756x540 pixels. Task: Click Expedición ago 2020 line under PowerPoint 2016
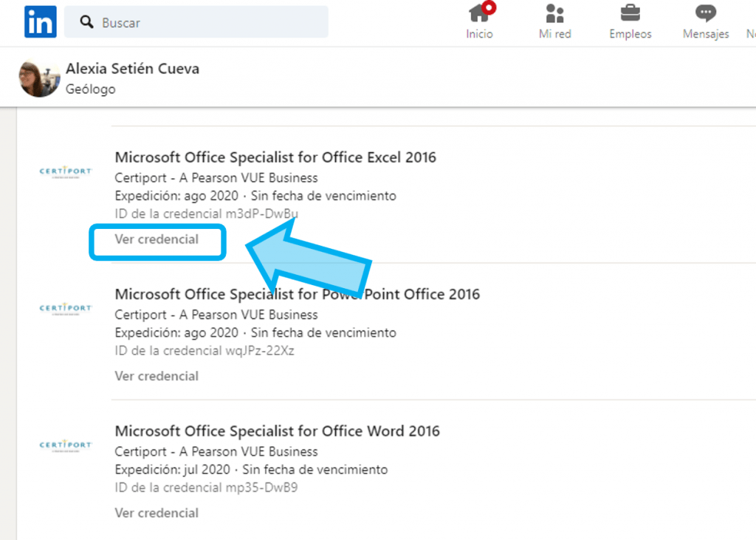(x=255, y=333)
